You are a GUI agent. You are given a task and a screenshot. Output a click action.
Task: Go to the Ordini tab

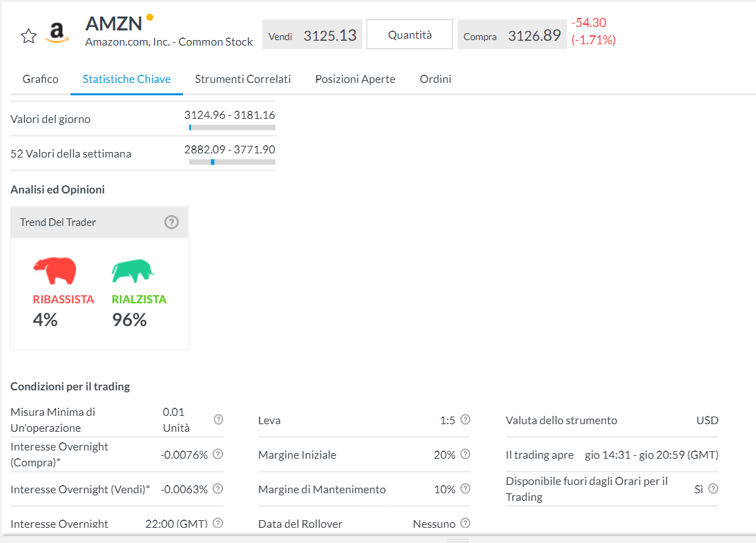click(x=436, y=79)
